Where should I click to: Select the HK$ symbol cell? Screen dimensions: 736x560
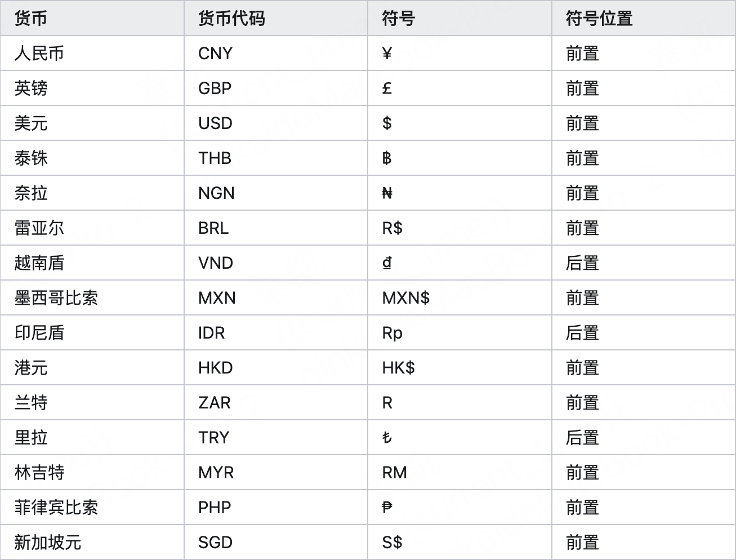(399, 368)
